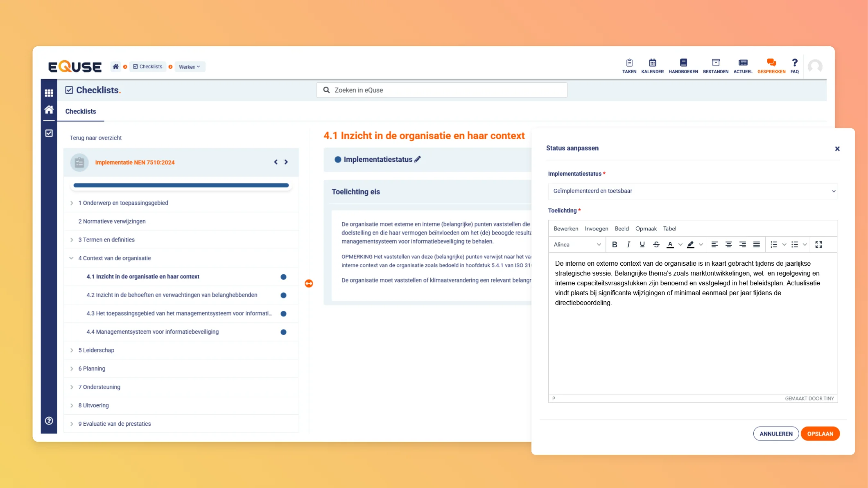Screen dimensions: 868x488
Task: Open the Invoegen editor menu
Action: [x=596, y=228]
